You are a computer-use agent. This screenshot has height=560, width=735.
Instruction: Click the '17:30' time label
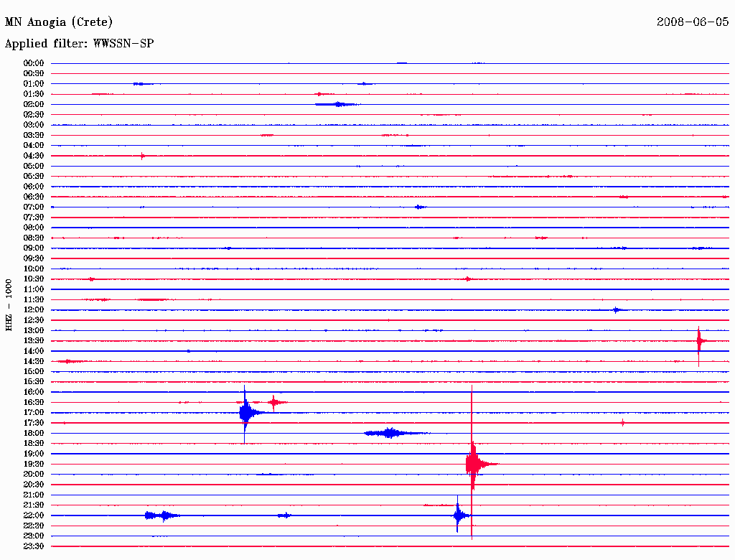[x=34, y=423]
